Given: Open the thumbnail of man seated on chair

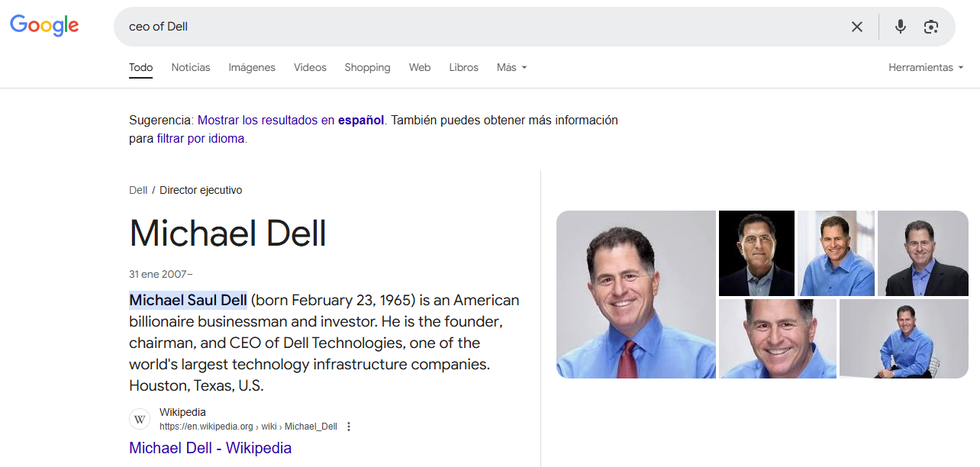Looking at the screenshot, I should coord(904,339).
